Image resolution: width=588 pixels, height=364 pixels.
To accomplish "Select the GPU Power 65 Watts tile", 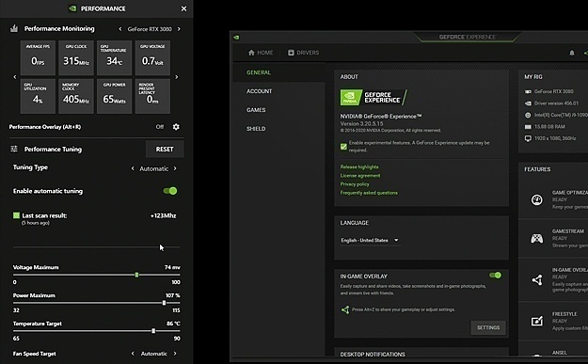I will point(115,96).
